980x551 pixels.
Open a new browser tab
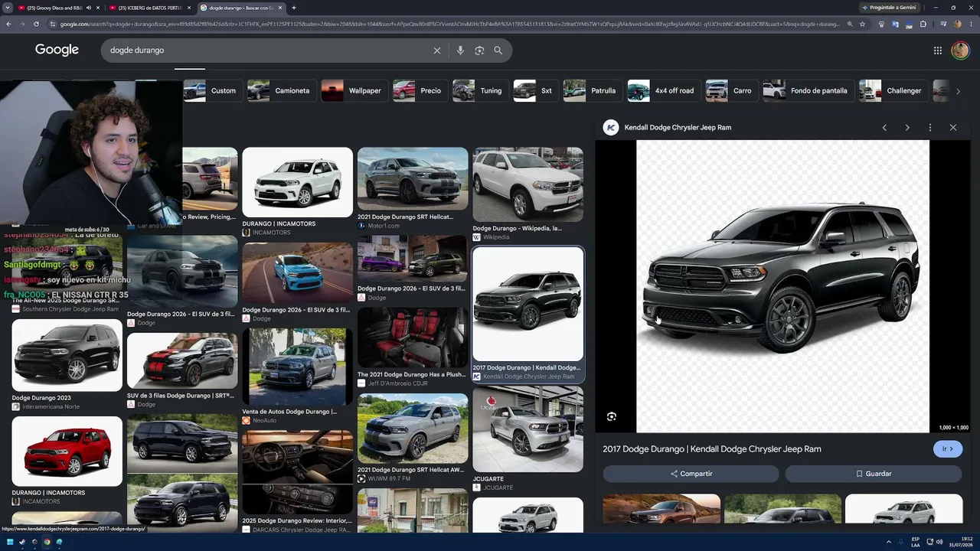point(294,8)
